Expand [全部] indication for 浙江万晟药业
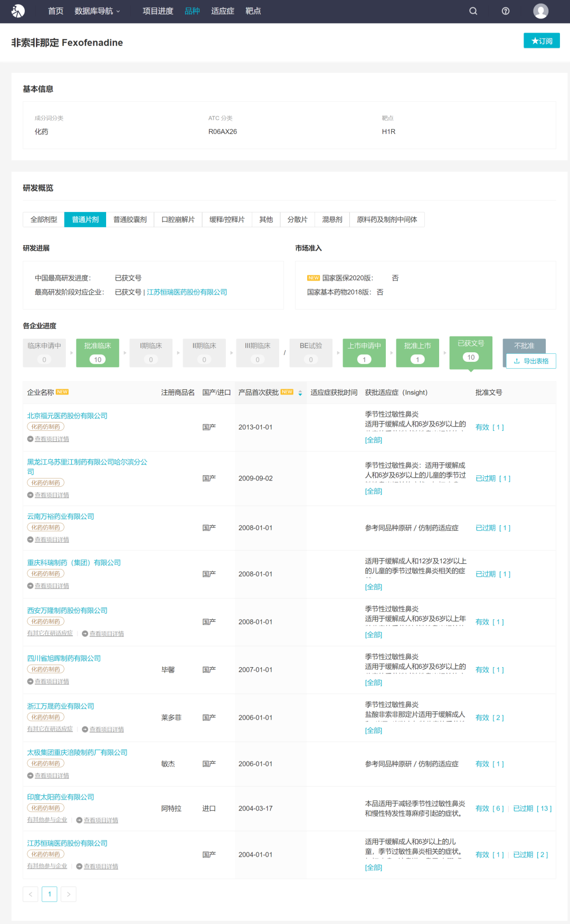This screenshot has width=570, height=924. [374, 731]
